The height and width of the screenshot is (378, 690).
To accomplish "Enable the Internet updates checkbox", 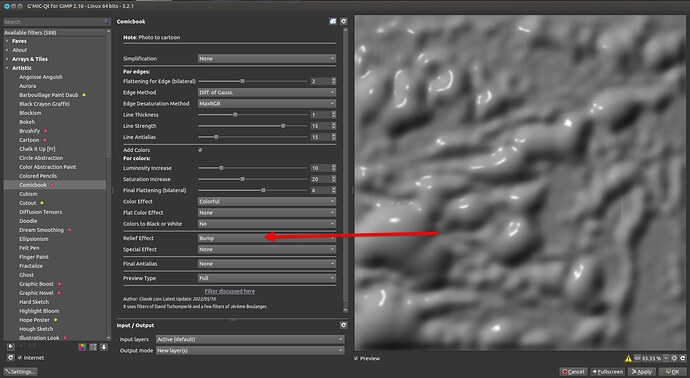I will coord(20,358).
